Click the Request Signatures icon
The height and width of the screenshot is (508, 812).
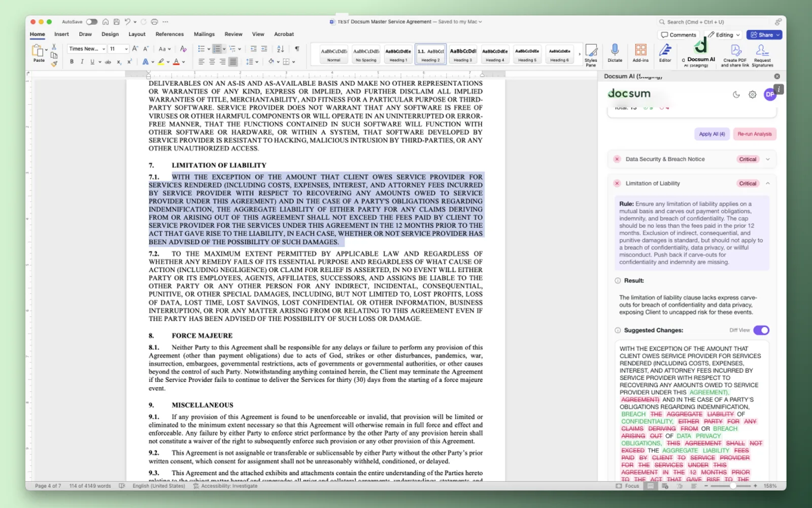(x=762, y=50)
